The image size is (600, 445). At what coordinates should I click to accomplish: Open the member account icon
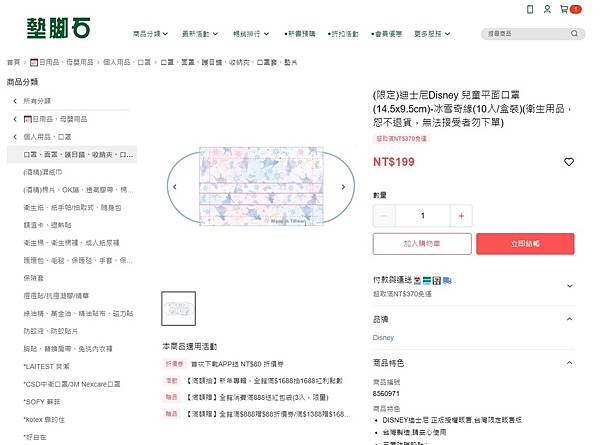[x=547, y=9]
